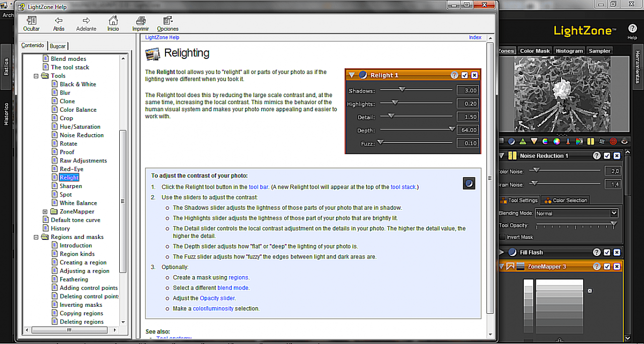Select the Red-Eye tool icon

(625, 141)
